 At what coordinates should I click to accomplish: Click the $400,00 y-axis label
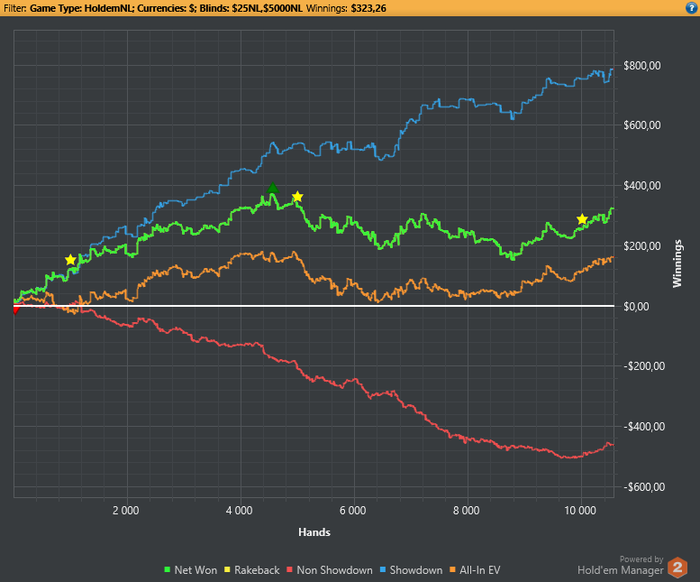click(x=642, y=186)
